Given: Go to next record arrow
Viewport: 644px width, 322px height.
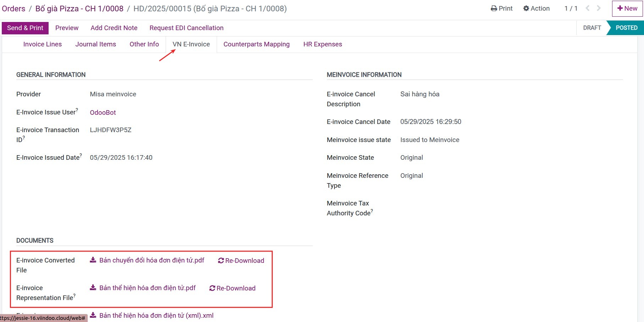Looking at the screenshot, I should click(x=599, y=8).
